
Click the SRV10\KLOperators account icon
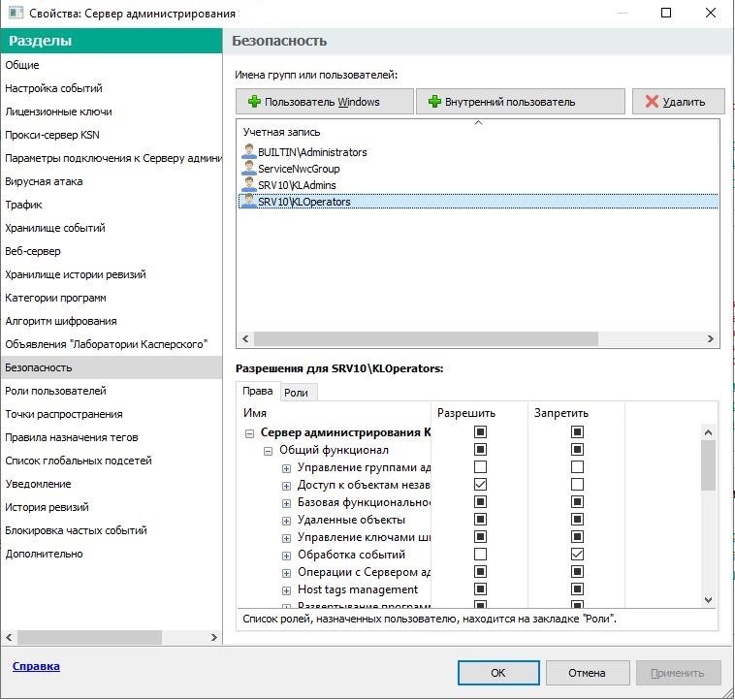tap(249, 202)
